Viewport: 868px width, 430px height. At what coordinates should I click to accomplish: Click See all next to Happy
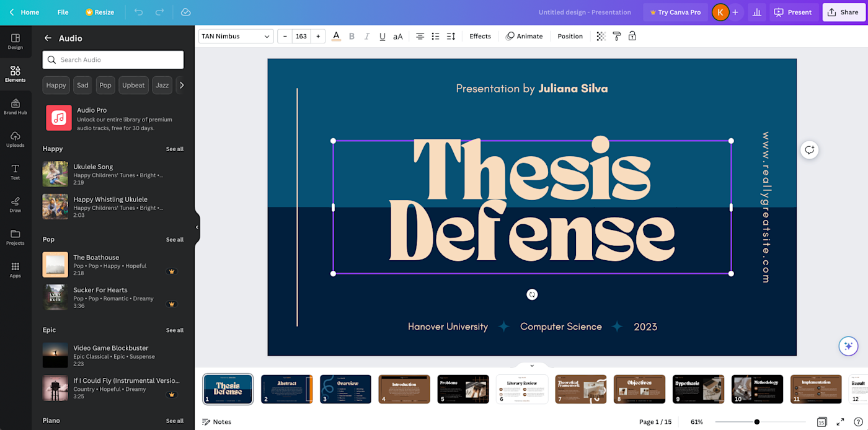[x=174, y=149]
